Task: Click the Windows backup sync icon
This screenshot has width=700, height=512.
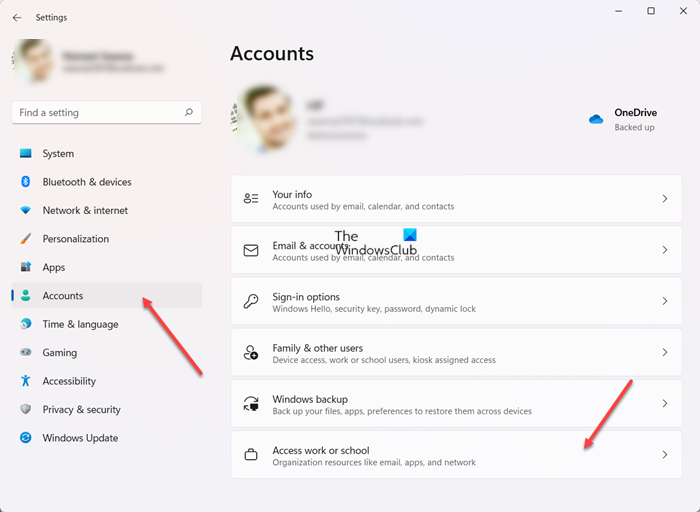Action: pos(251,404)
